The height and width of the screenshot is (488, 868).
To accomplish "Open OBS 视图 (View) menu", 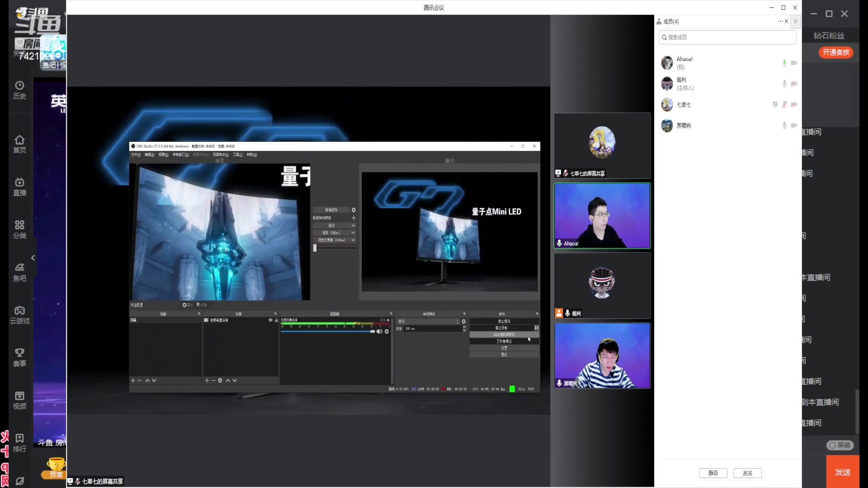I will pos(163,155).
